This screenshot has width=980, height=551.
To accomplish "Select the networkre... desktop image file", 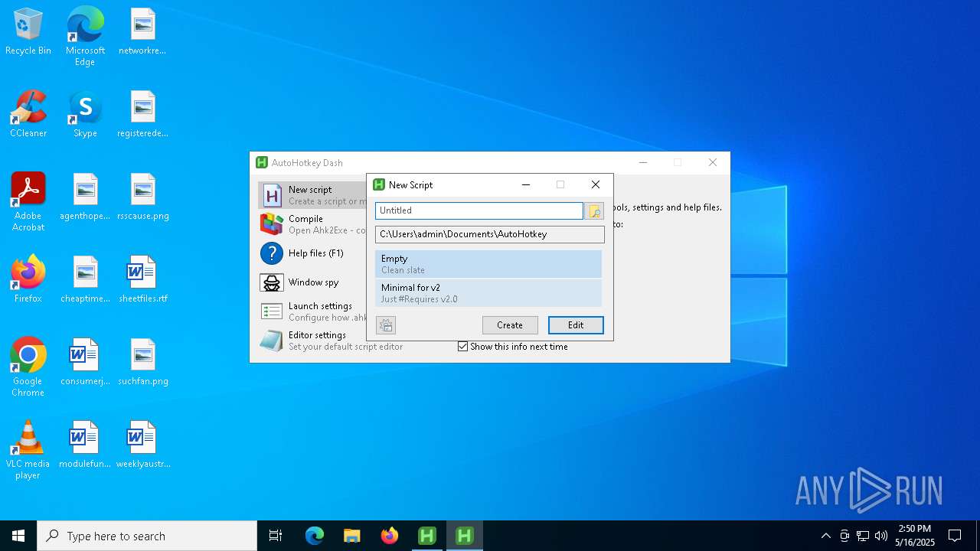I will (142, 32).
